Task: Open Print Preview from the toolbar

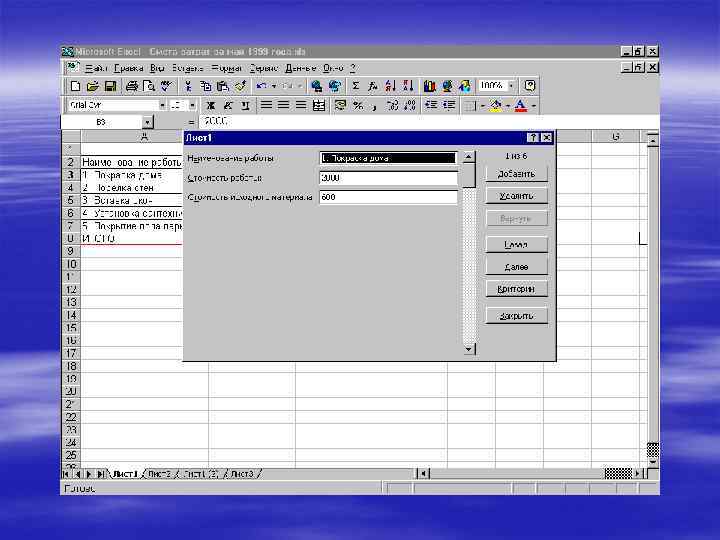Action: click(149, 86)
